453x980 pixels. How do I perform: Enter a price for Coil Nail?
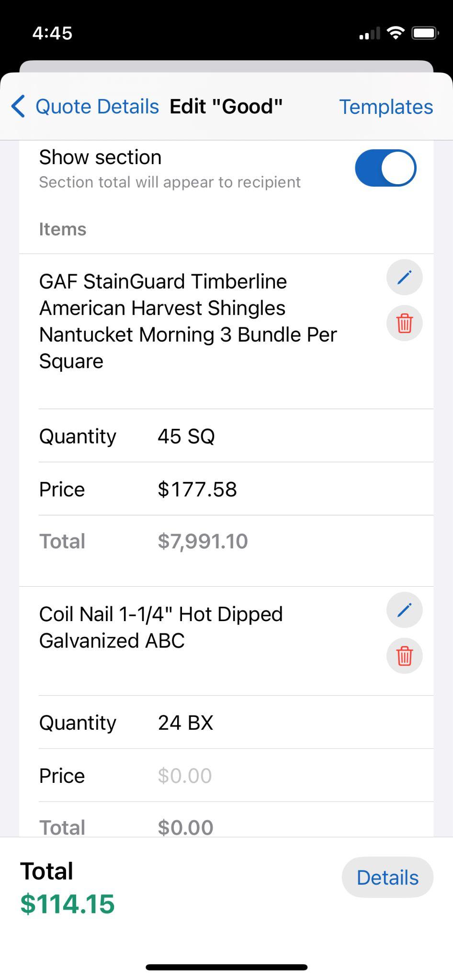point(185,776)
